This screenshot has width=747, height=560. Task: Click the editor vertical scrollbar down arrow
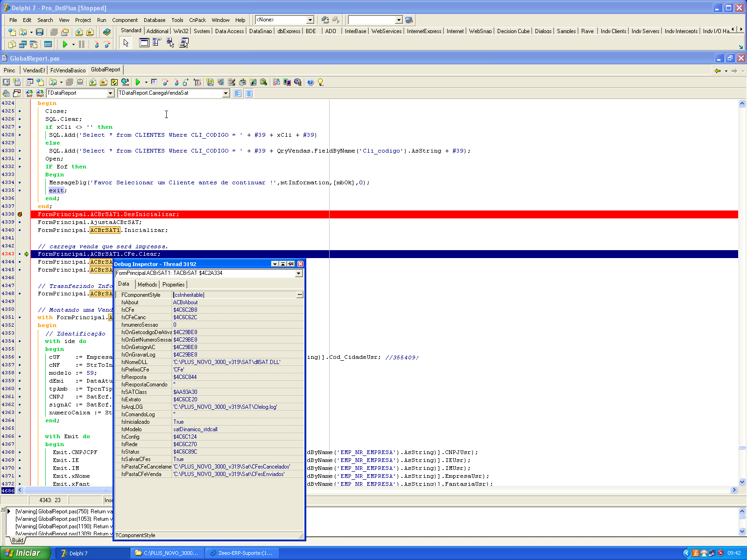(742, 482)
